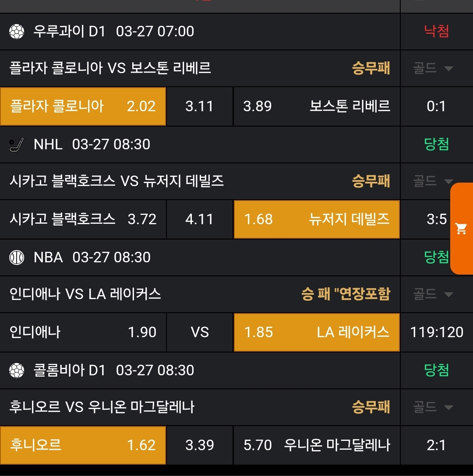This screenshot has width=473, height=476.
Task: Open 골드 dropdown for 플라자 콜로니아 match
Action: pyautogui.click(x=433, y=68)
